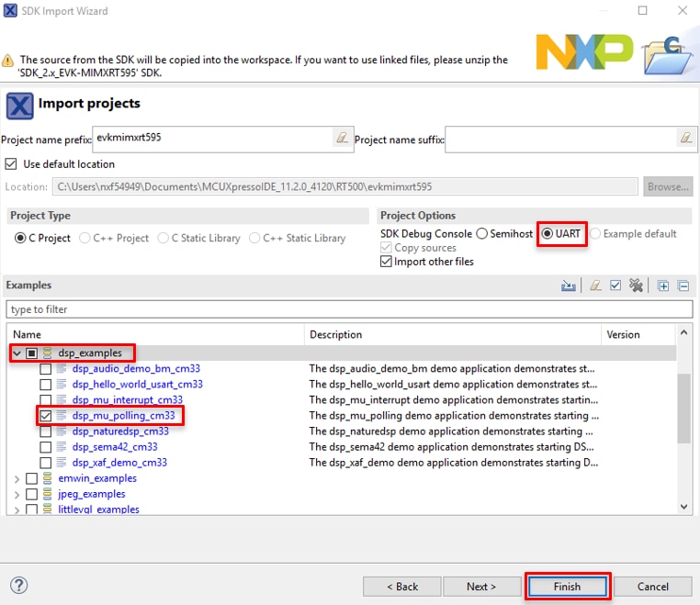Click the import-from-folder icon in the Examples toolbar
The height and width of the screenshot is (605, 700).
(569, 286)
